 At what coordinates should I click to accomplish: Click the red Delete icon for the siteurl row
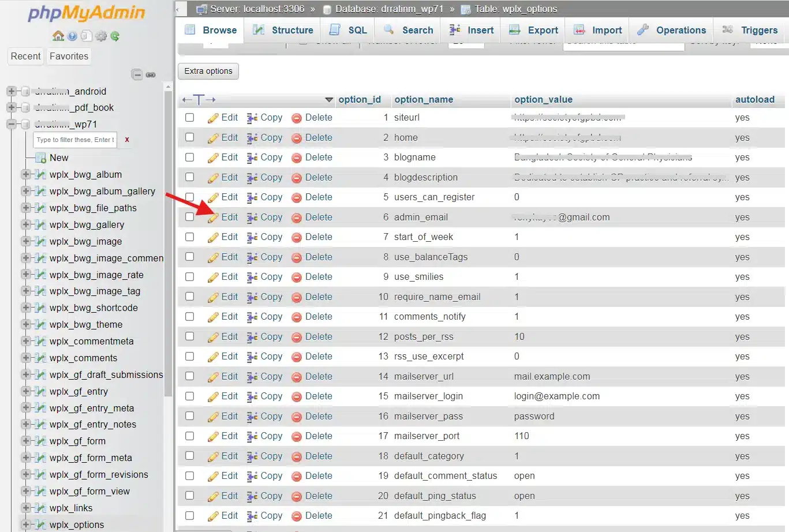point(297,118)
